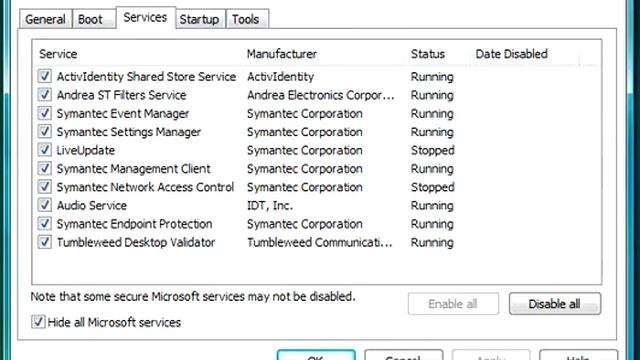Toggle Symantec Network Access Control checkbox

[x=44, y=187]
